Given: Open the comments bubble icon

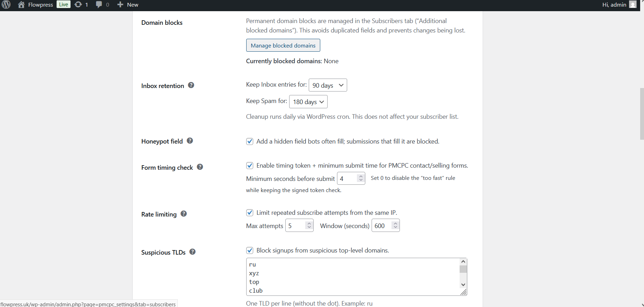Looking at the screenshot, I should 99,5.
